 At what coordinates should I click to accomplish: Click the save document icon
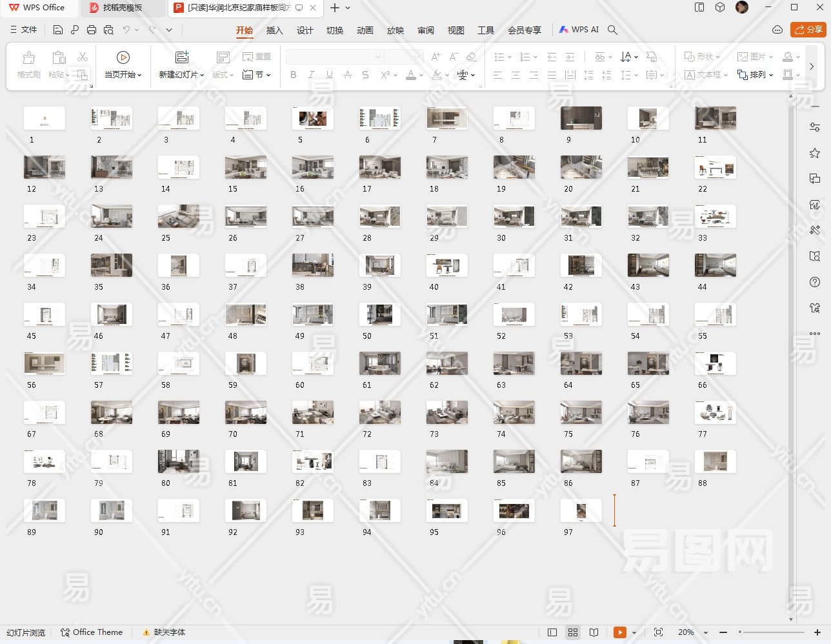[x=58, y=30]
